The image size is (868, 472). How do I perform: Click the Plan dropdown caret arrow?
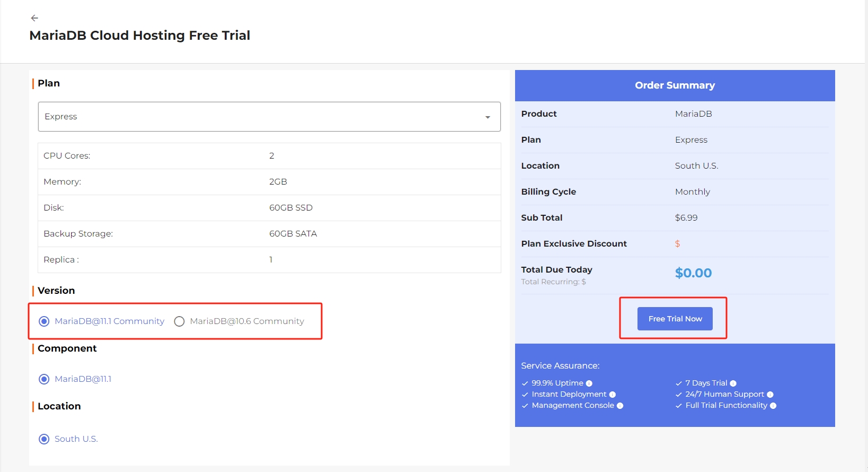click(x=488, y=117)
